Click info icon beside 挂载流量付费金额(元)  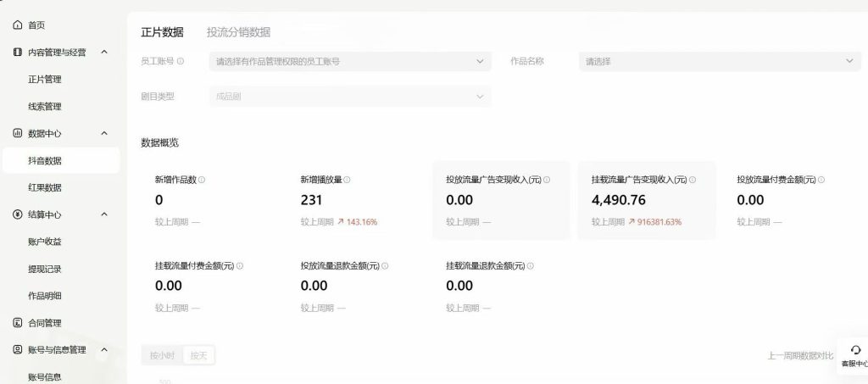click(x=240, y=266)
